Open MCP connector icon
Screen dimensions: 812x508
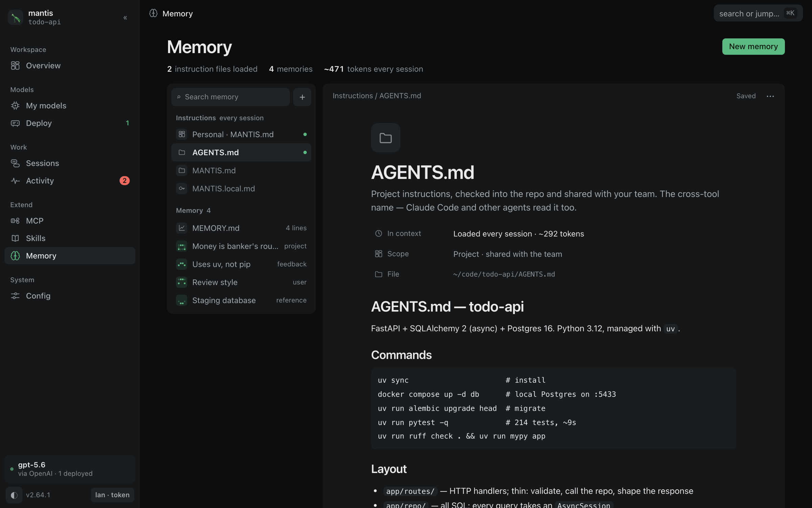15,221
